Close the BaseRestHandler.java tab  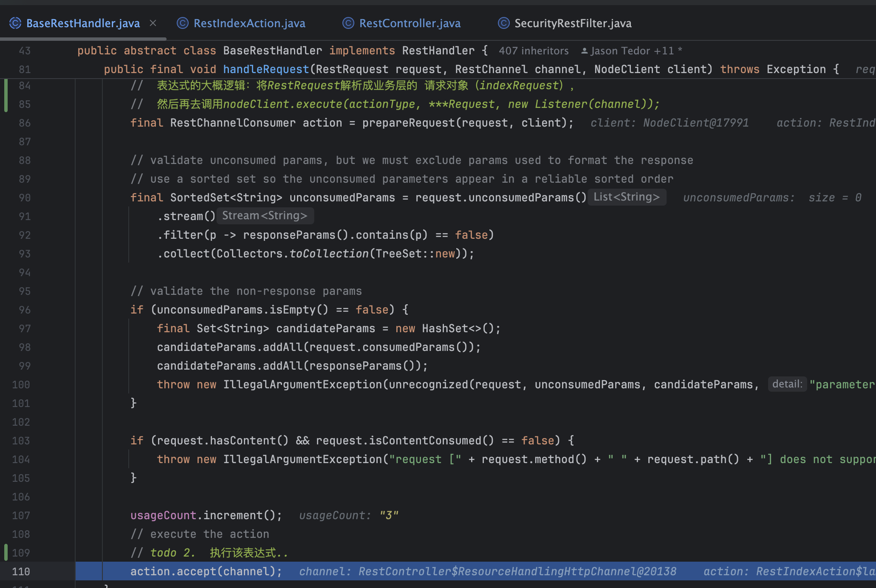click(153, 23)
